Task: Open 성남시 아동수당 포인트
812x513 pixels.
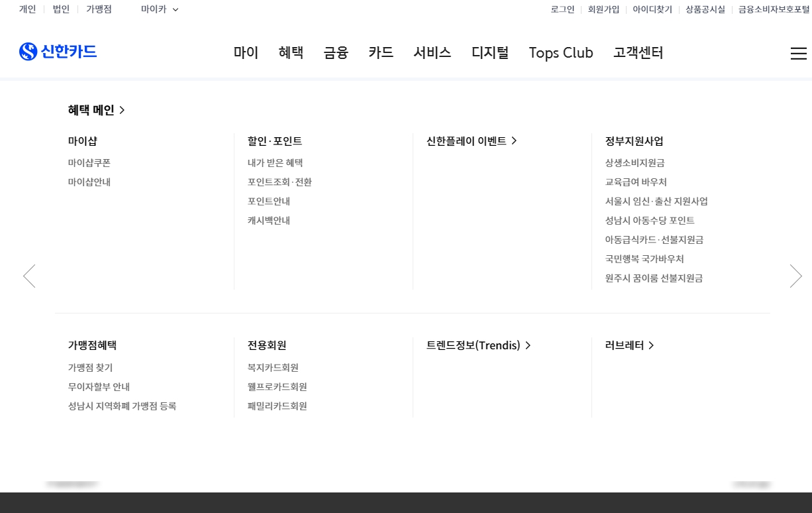Action: 650,220
